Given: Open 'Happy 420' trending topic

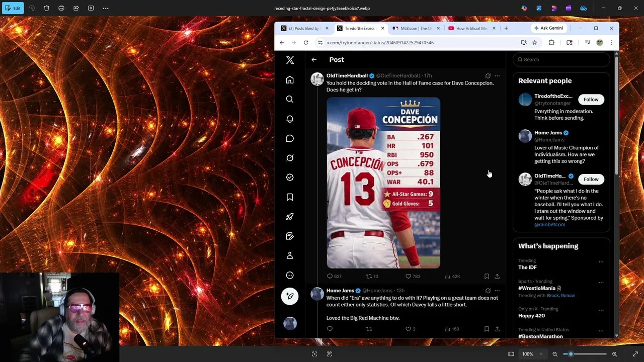Looking at the screenshot, I should coord(531,316).
